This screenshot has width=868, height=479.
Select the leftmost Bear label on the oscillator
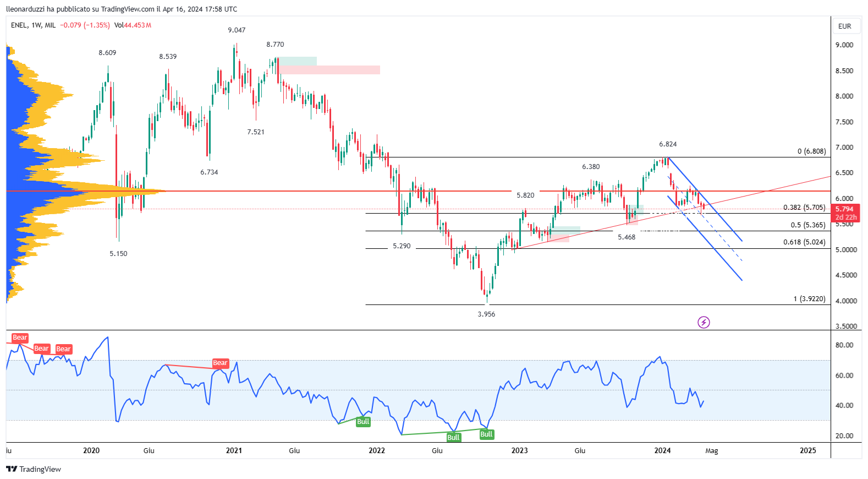coord(20,338)
